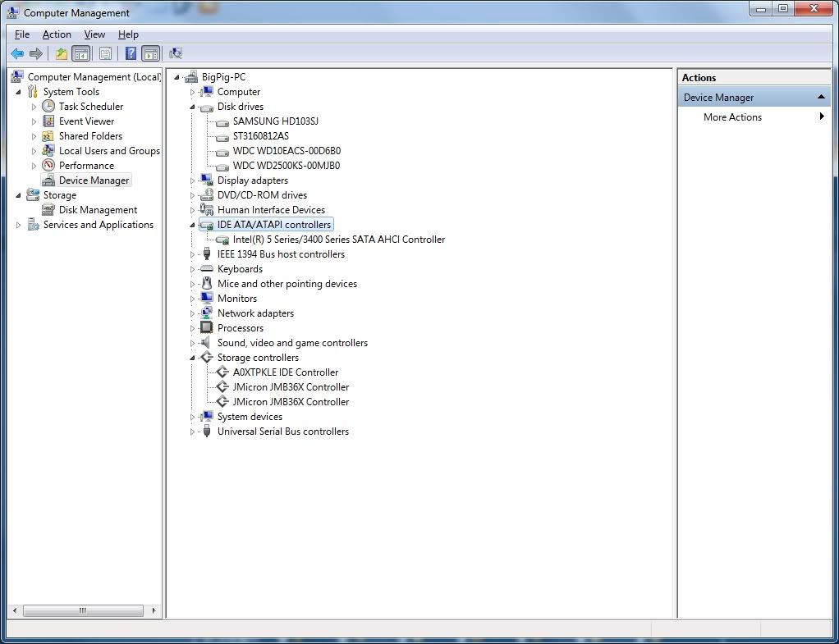Collapse the Device Manager actions section
Image resolution: width=839 pixels, height=644 pixels.
point(821,98)
